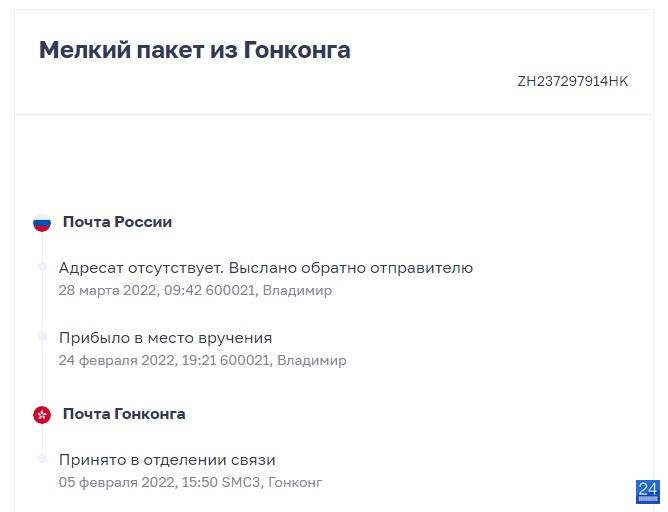Click the vertical timeline line below Почта России
The width and height of the screenshot is (668, 512).
42,317
